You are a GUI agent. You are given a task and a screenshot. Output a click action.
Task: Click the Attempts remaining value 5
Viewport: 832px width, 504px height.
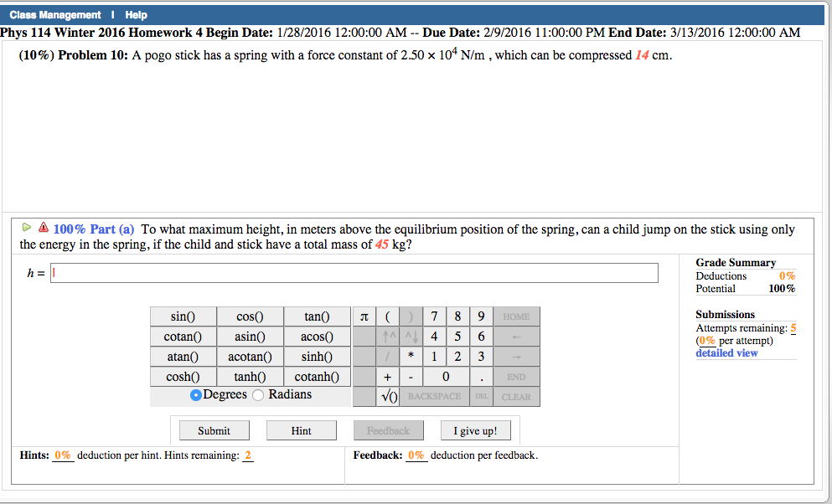click(x=793, y=328)
